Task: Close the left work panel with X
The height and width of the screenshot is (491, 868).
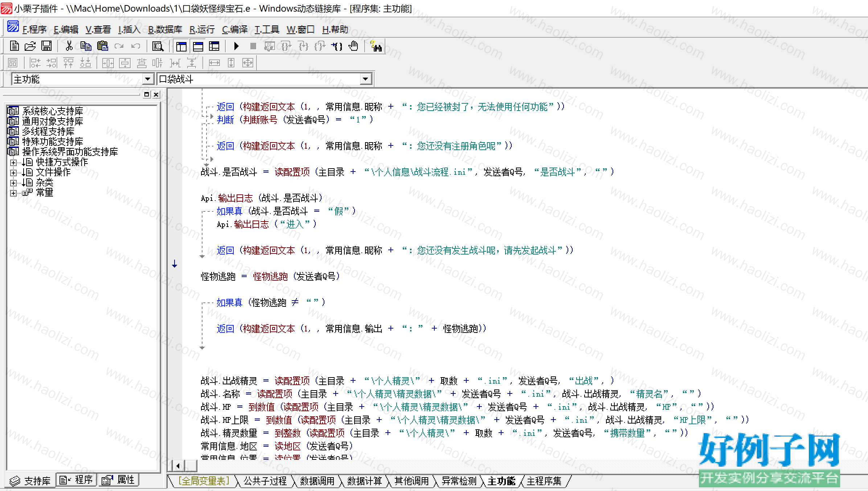Action: 156,94
